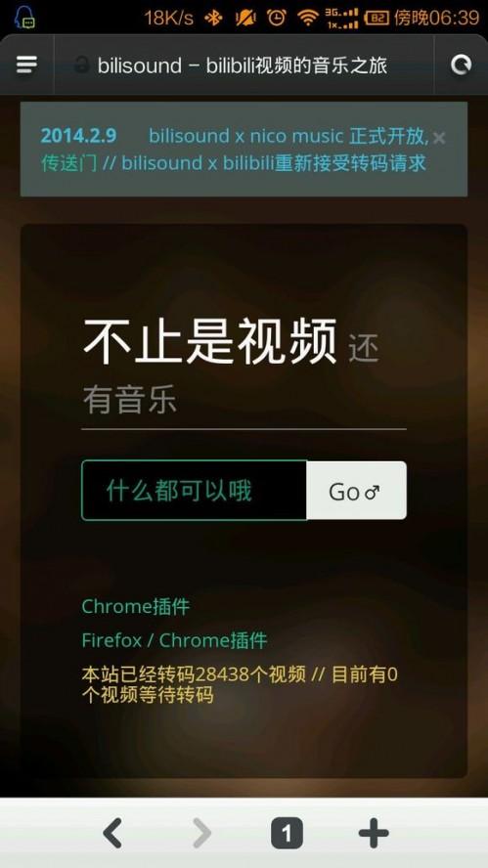Screen dimensions: 488x868
Task: Open the tab switcher showing 1
Action: 287,833
